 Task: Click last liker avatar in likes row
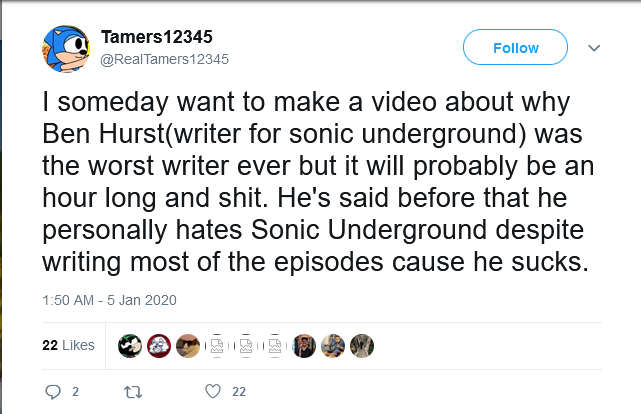click(x=362, y=345)
